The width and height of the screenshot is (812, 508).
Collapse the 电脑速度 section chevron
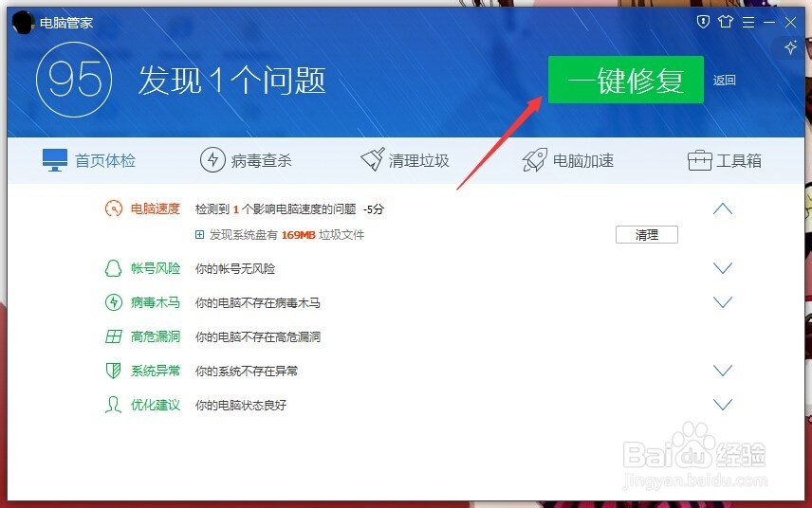pyautogui.click(x=723, y=209)
